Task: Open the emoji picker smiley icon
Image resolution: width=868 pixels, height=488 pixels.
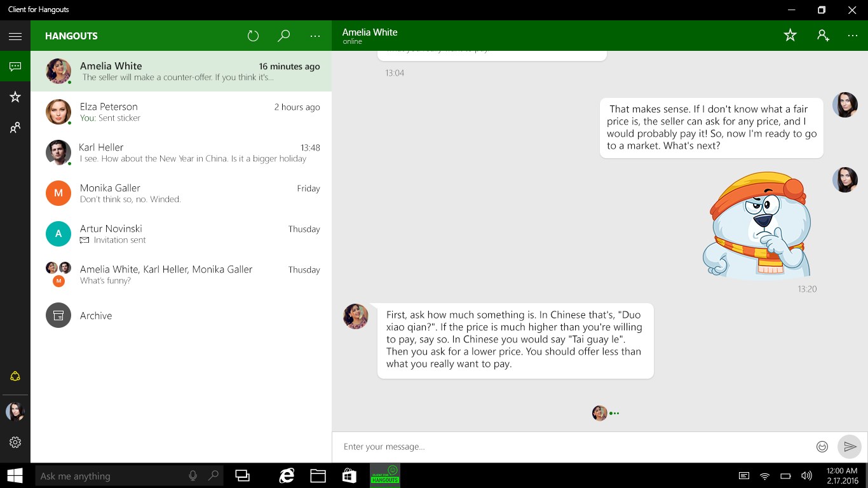Action: tap(822, 447)
